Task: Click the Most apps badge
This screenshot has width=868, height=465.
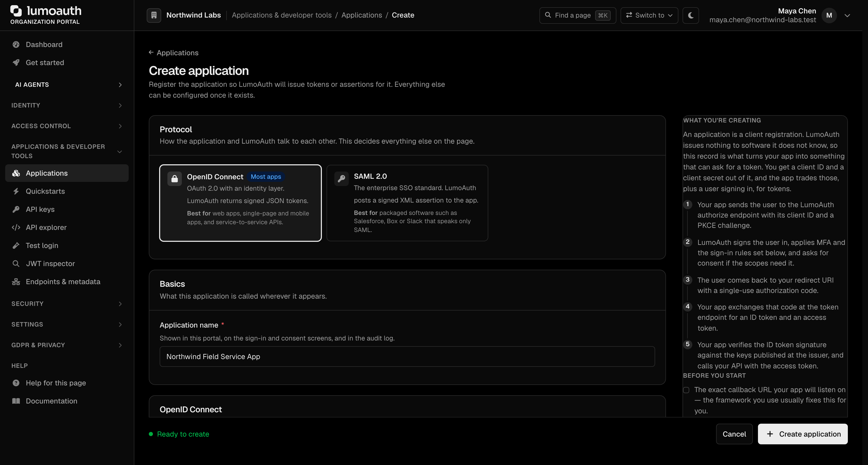Action: pyautogui.click(x=266, y=176)
